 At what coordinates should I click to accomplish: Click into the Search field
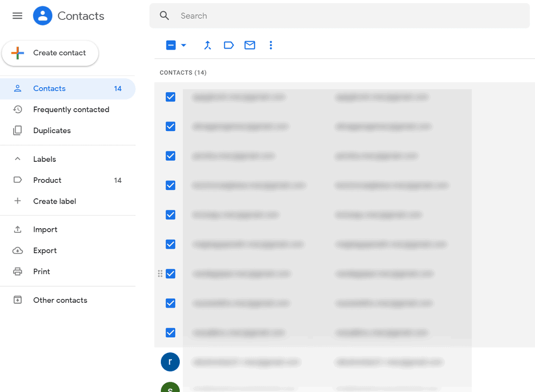345,16
